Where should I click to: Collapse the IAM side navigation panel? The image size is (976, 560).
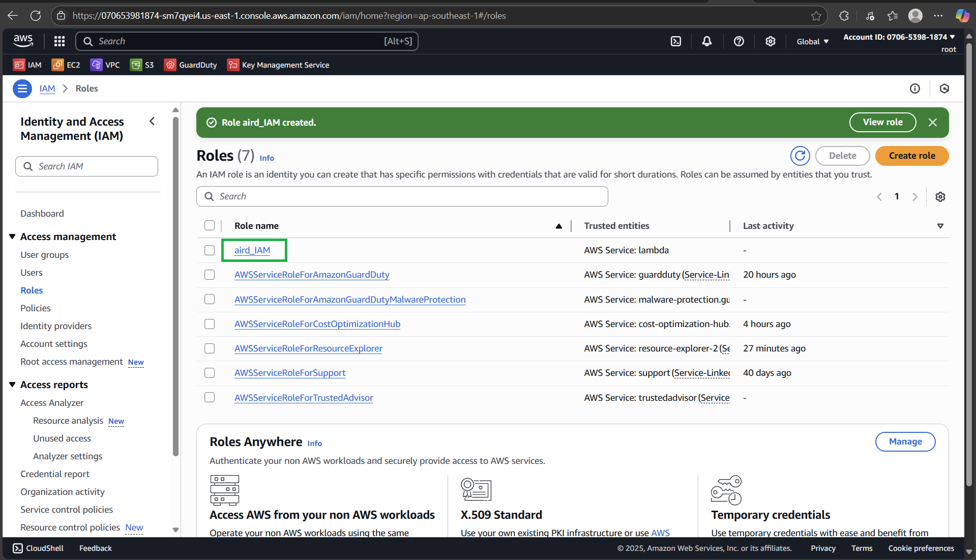(x=152, y=121)
